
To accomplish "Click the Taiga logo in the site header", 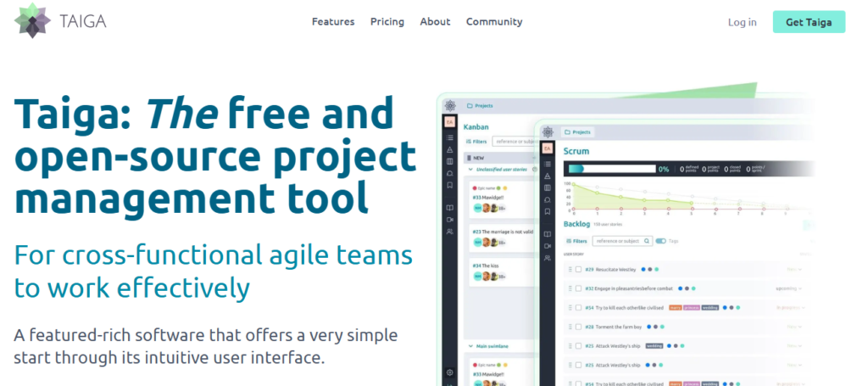I will click(60, 21).
